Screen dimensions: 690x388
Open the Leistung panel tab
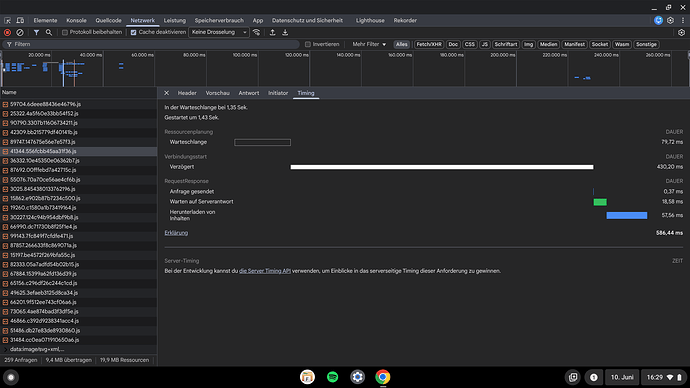[x=175, y=20]
